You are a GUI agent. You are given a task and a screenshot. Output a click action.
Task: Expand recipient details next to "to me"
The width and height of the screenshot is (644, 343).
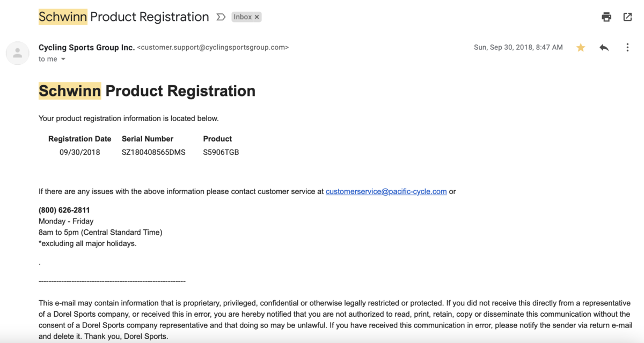pyautogui.click(x=63, y=59)
